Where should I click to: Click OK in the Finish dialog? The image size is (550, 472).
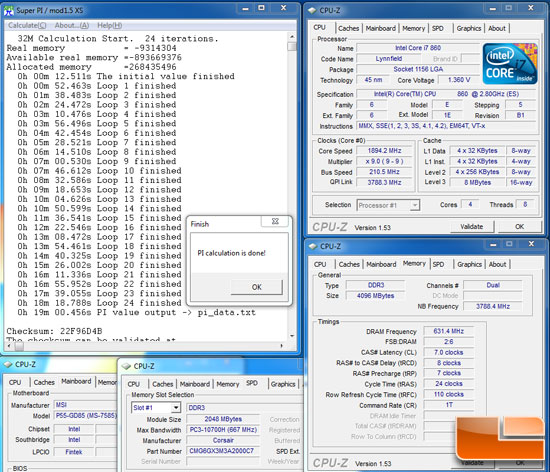[x=256, y=287]
